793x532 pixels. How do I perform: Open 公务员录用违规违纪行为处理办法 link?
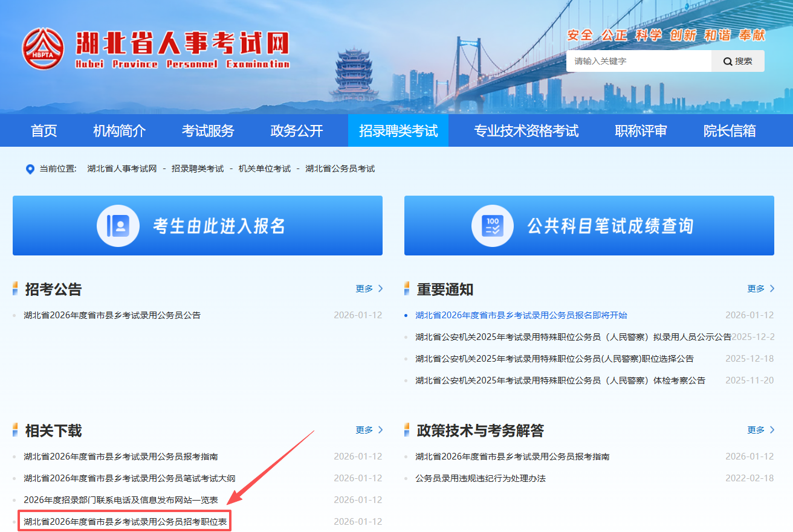click(480, 478)
